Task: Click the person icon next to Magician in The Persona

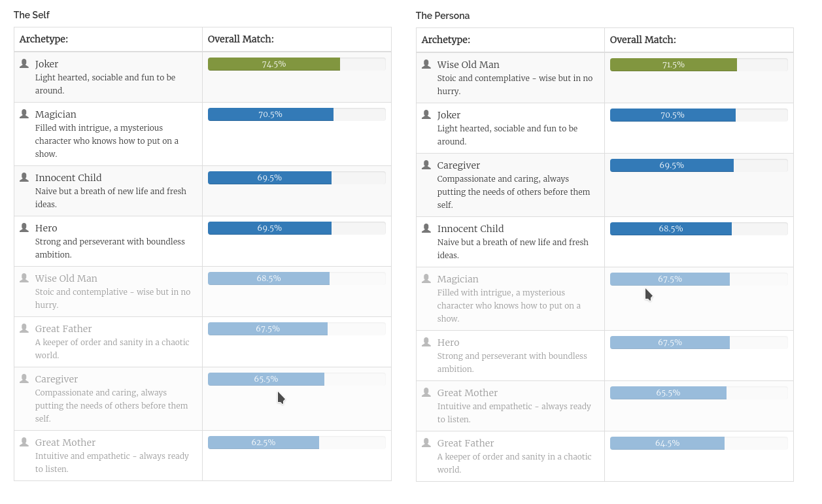Action: coord(426,278)
